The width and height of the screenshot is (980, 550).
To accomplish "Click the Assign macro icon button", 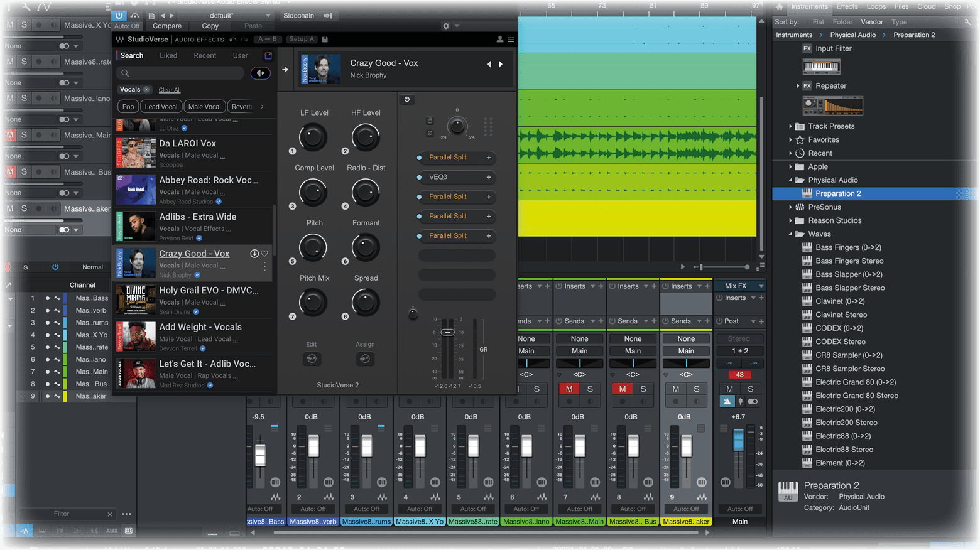I will click(364, 359).
